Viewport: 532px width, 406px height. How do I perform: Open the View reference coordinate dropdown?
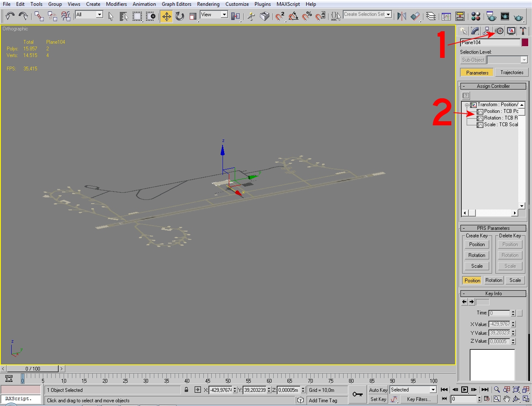point(214,15)
